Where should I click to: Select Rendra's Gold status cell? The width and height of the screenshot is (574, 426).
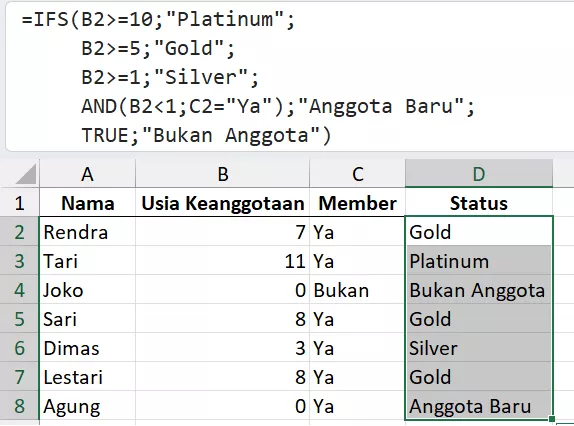click(479, 232)
